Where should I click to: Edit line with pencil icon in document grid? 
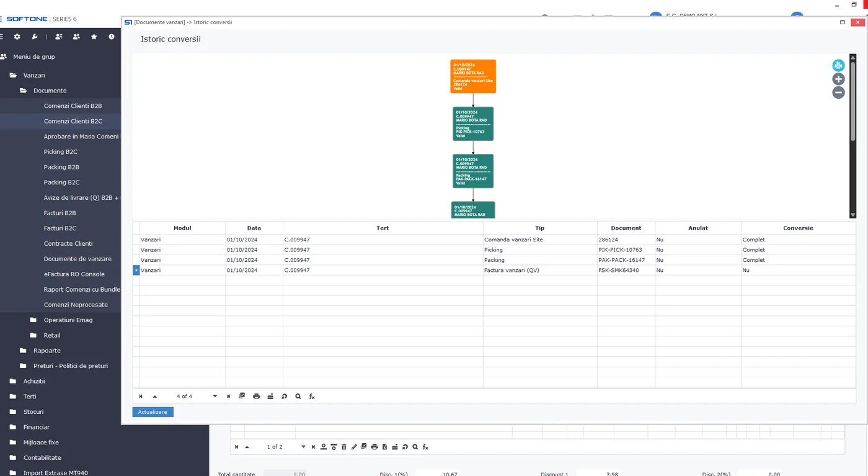(x=354, y=447)
